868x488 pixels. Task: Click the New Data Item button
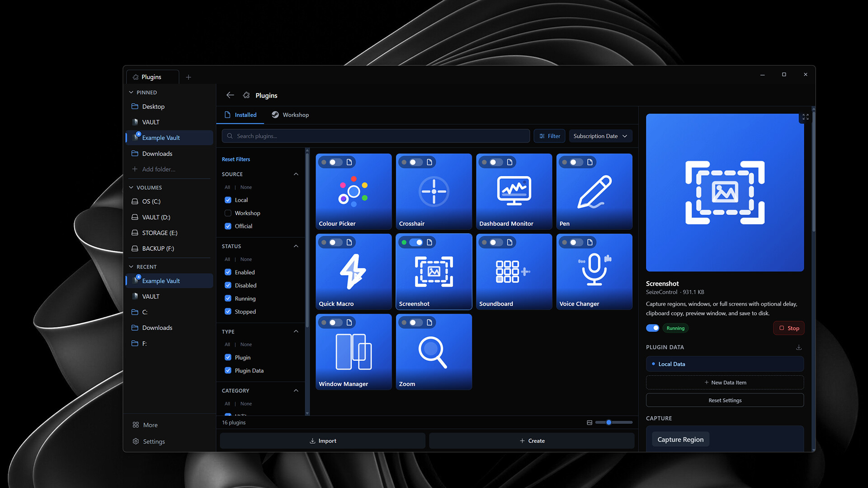pos(725,383)
